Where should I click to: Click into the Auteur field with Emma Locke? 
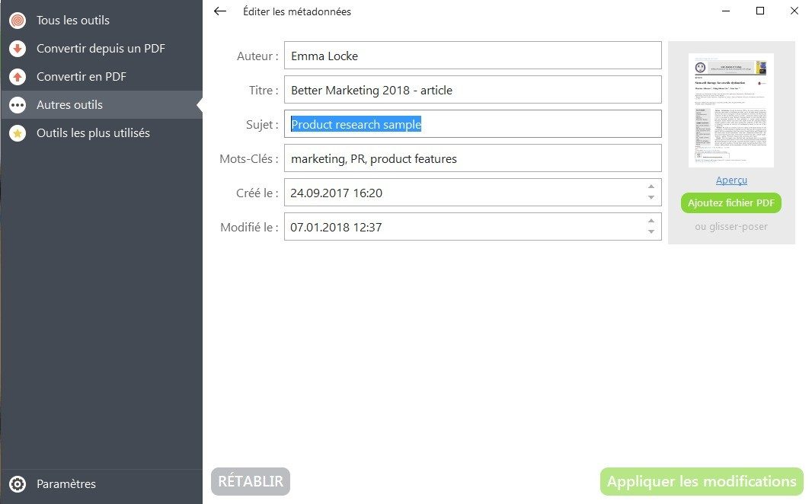point(473,56)
